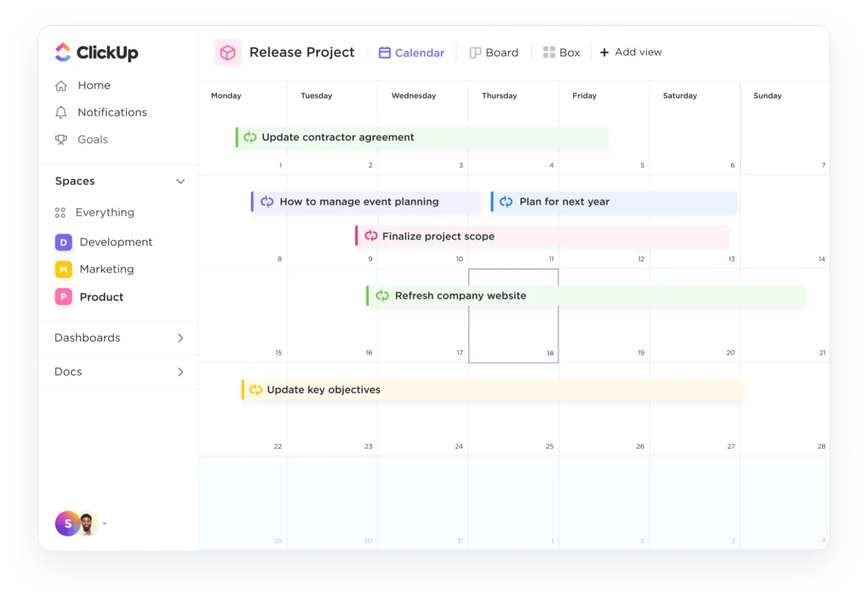Open Refresh company website task
The height and width of the screenshot is (602, 868).
pyautogui.click(x=585, y=296)
